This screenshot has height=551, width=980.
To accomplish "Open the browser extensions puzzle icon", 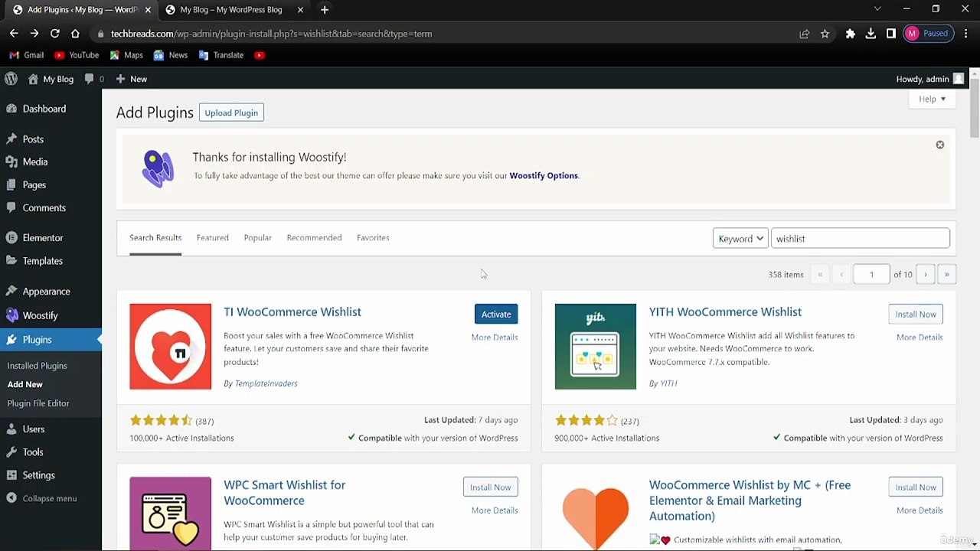I will coord(850,34).
